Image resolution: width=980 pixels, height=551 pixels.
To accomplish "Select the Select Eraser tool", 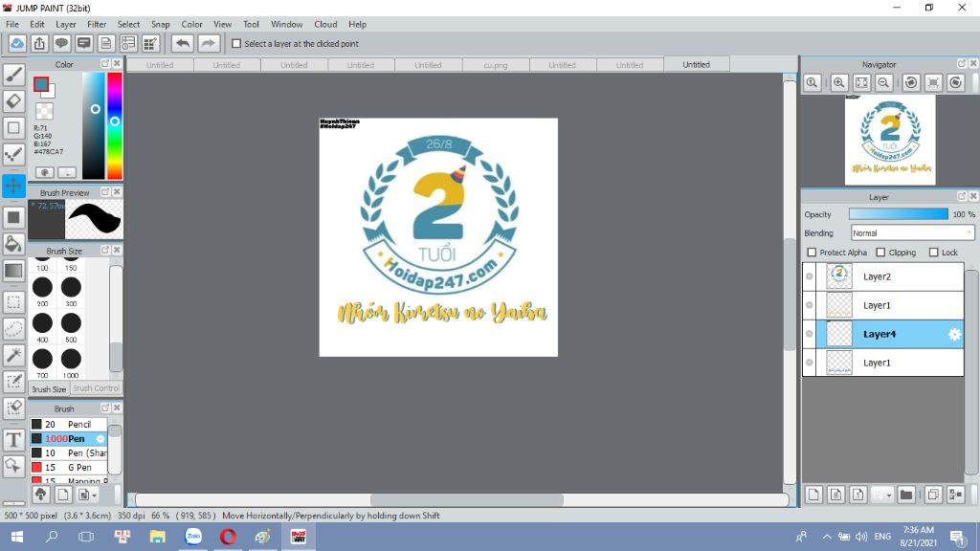I will (x=13, y=408).
